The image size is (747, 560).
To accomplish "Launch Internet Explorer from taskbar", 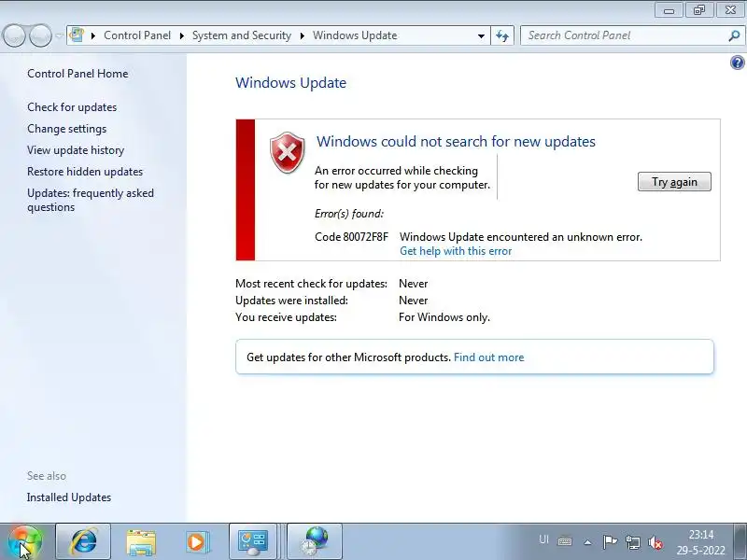I will pyautogui.click(x=83, y=541).
